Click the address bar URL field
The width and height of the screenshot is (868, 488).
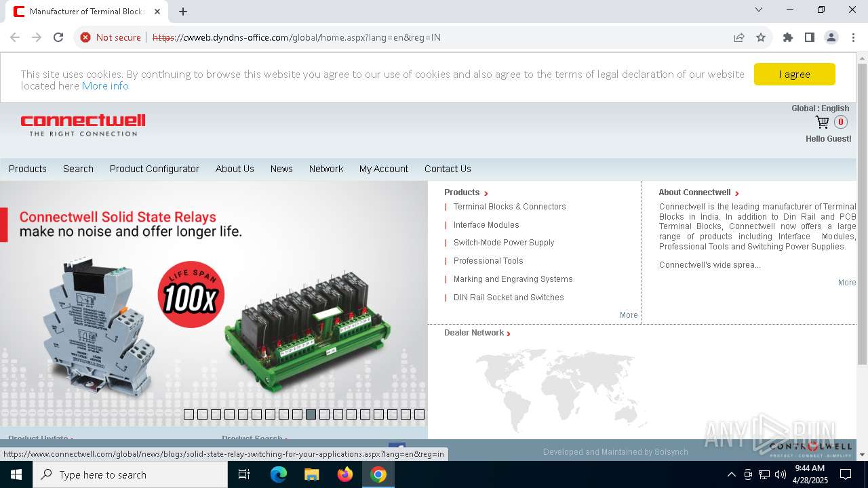434,37
